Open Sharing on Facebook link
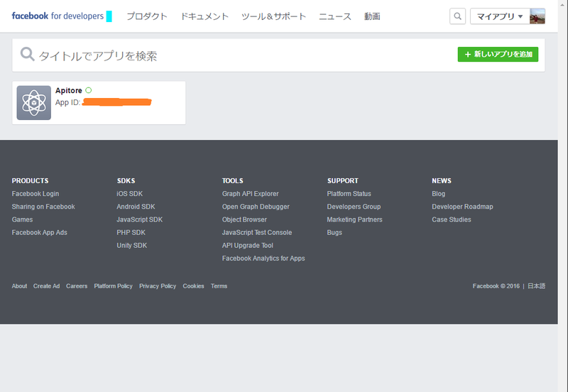568x392 pixels. point(43,207)
